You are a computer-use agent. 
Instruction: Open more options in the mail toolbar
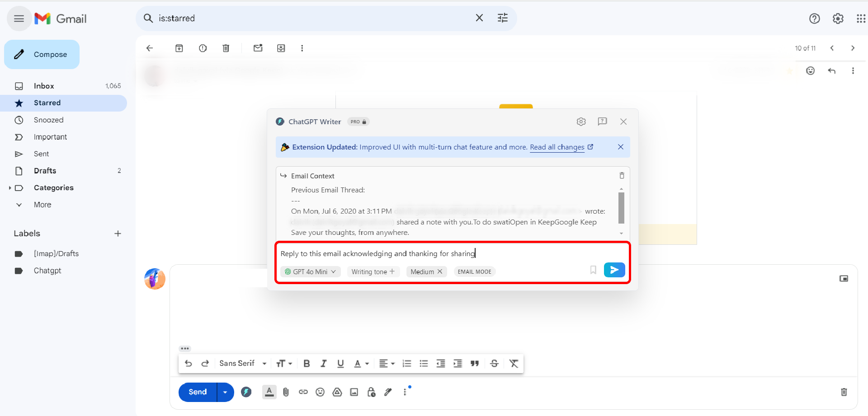(302, 48)
